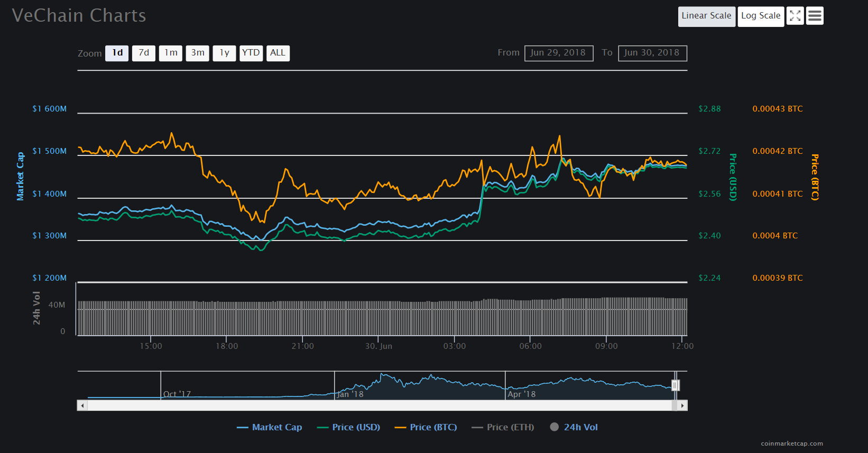Click the 0.00043 BTC axis label
This screenshot has width=868, height=453.
coord(778,109)
